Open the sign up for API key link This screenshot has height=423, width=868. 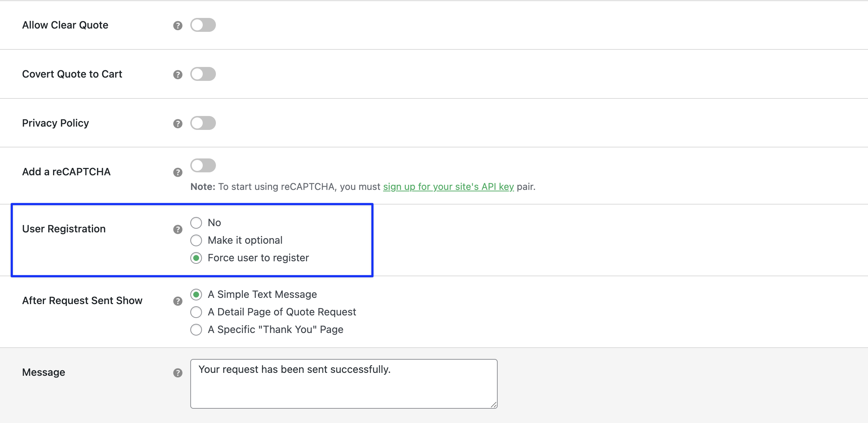coord(448,187)
